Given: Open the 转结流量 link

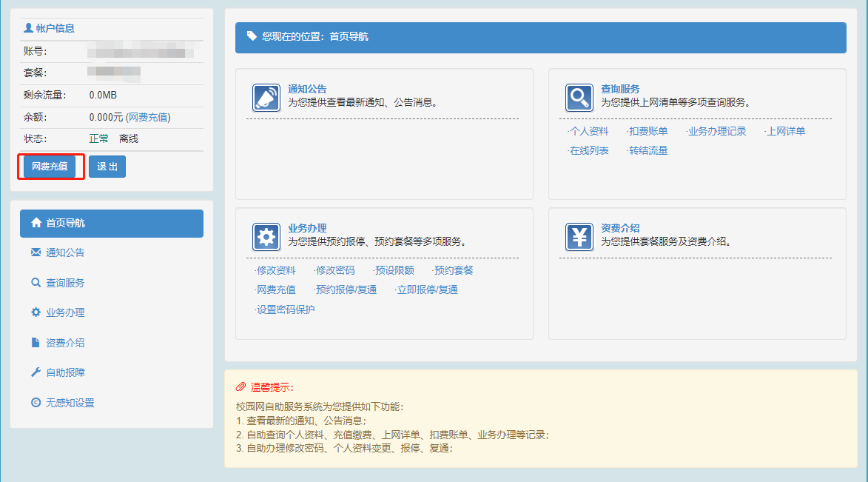Looking at the screenshot, I should tap(648, 150).
